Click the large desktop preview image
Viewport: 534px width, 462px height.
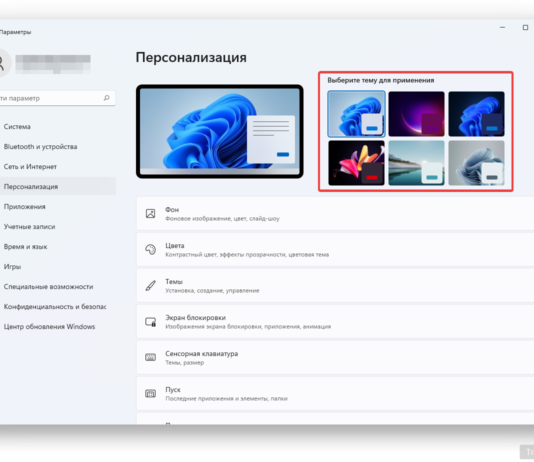coord(220,131)
